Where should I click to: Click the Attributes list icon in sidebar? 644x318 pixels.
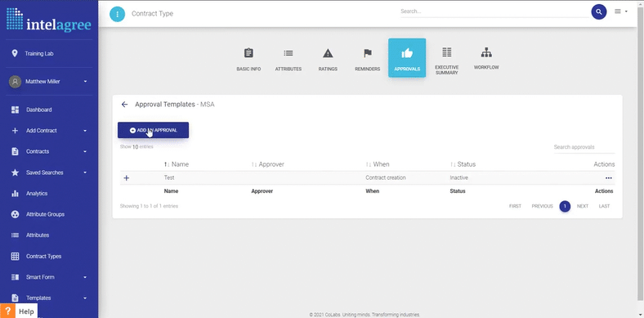(x=15, y=235)
